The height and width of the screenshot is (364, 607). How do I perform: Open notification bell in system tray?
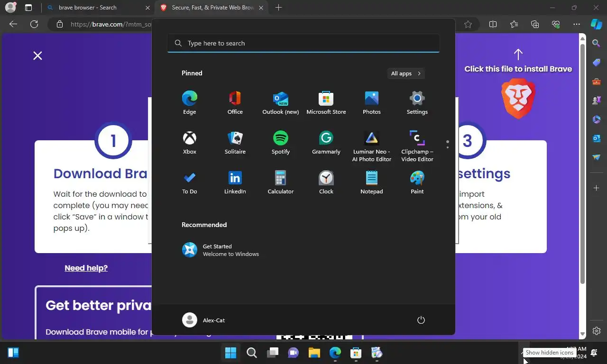(x=594, y=353)
